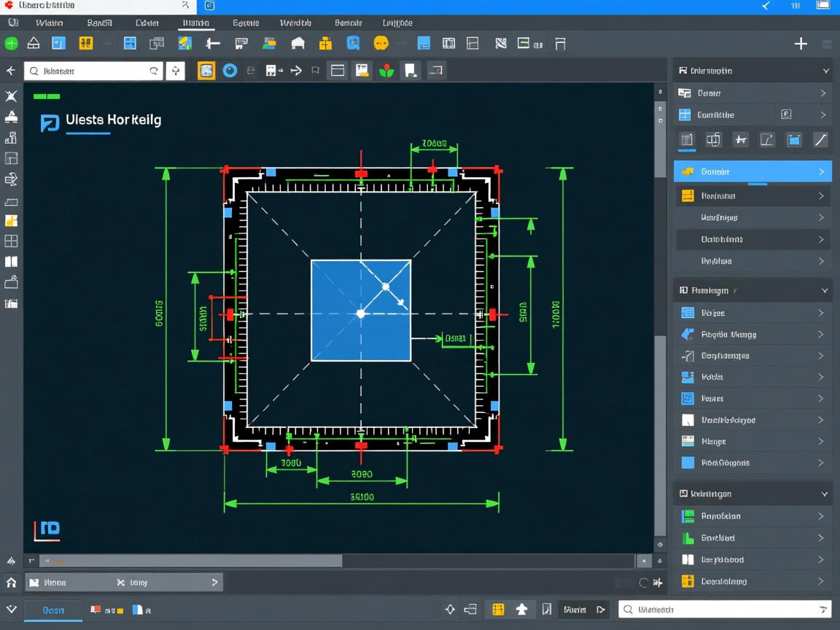The height and width of the screenshot is (630, 840).
Task: Tick the small checkbox in the second right-panel row
Action: coord(786,114)
